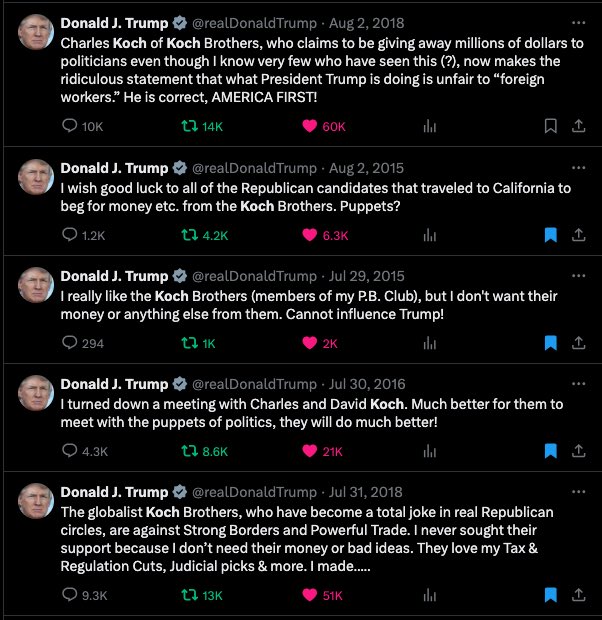Image resolution: width=602 pixels, height=620 pixels.
Task: Share the Jul 29, 2015 tweet
Action: tap(578, 343)
